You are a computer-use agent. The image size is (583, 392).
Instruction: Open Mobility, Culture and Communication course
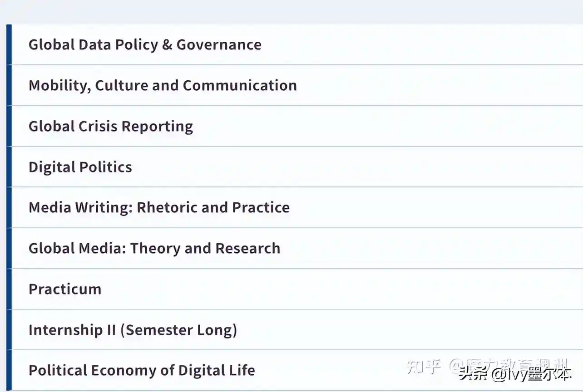point(163,85)
